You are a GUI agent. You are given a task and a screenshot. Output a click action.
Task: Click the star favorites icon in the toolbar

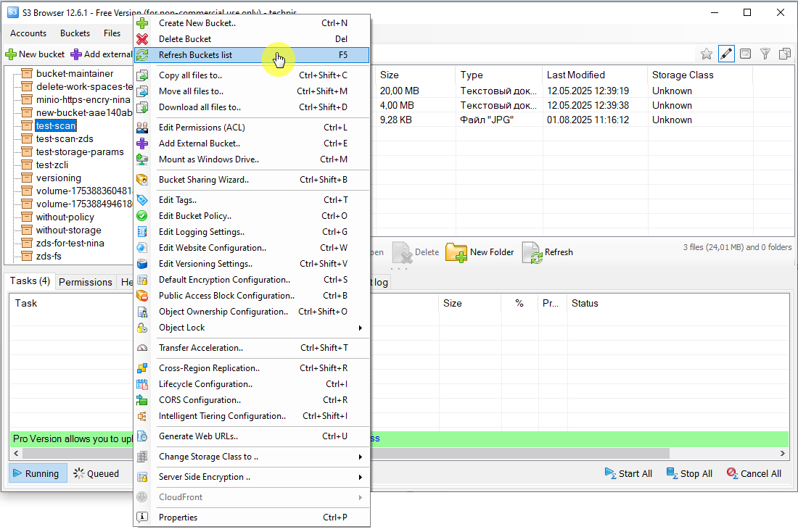(707, 54)
